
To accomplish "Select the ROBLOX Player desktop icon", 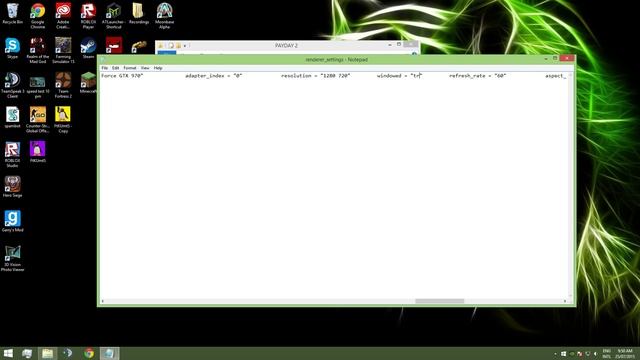I will [x=88, y=16].
